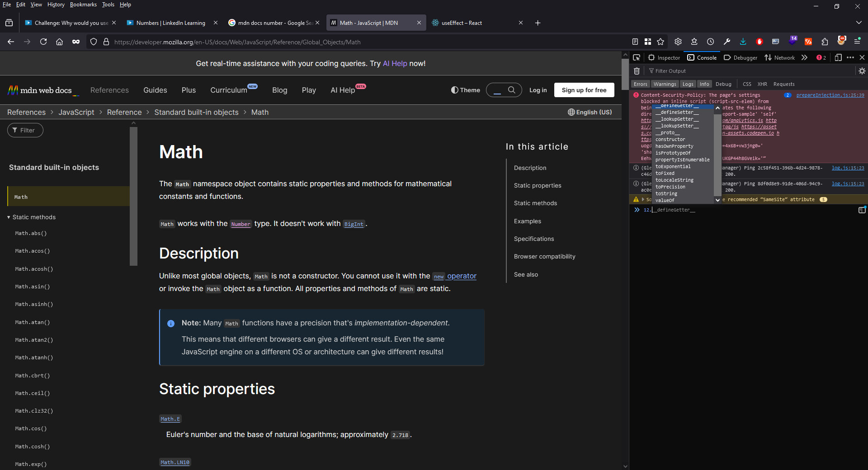Switch to the Inspector devtools tab

pyautogui.click(x=664, y=57)
